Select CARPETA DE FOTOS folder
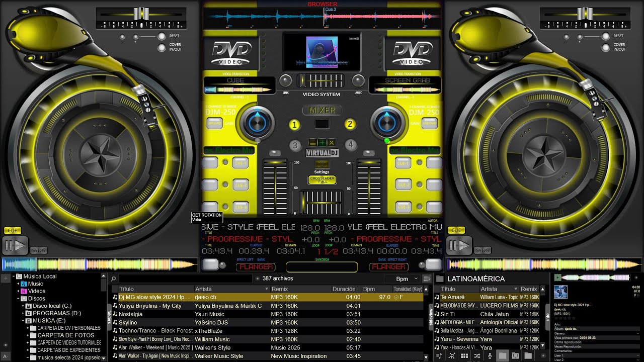The image size is (644, 362). click(66, 335)
